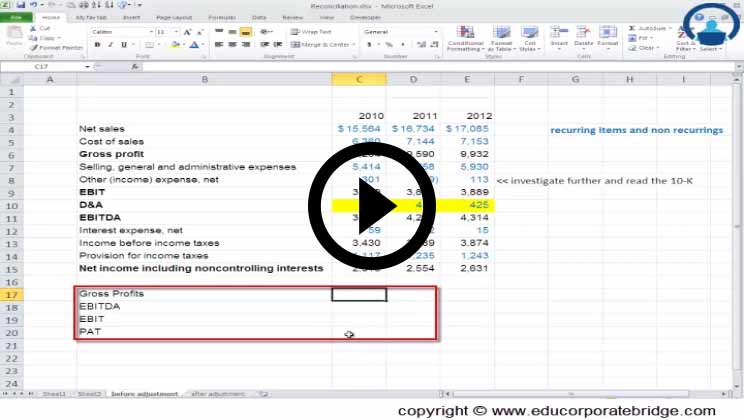744x420 pixels.
Task: Apply the yellow Fill Color
Action: pyautogui.click(x=175, y=45)
